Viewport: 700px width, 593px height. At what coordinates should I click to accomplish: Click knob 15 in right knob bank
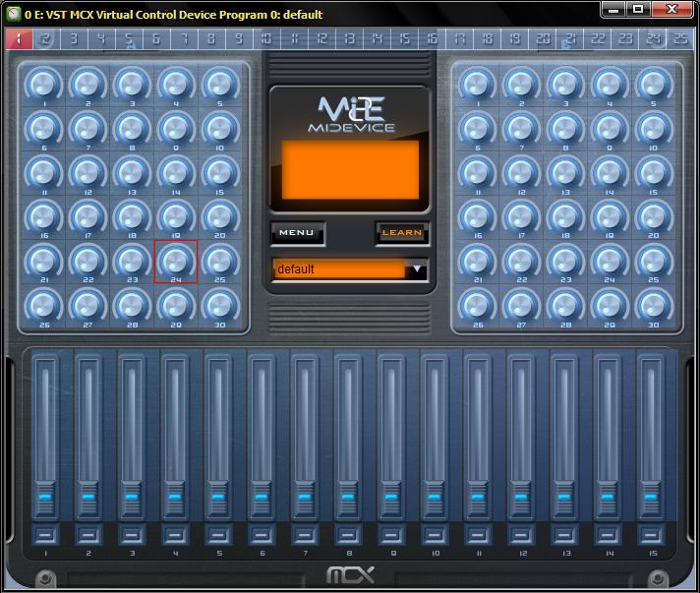click(x=653, y=172)
